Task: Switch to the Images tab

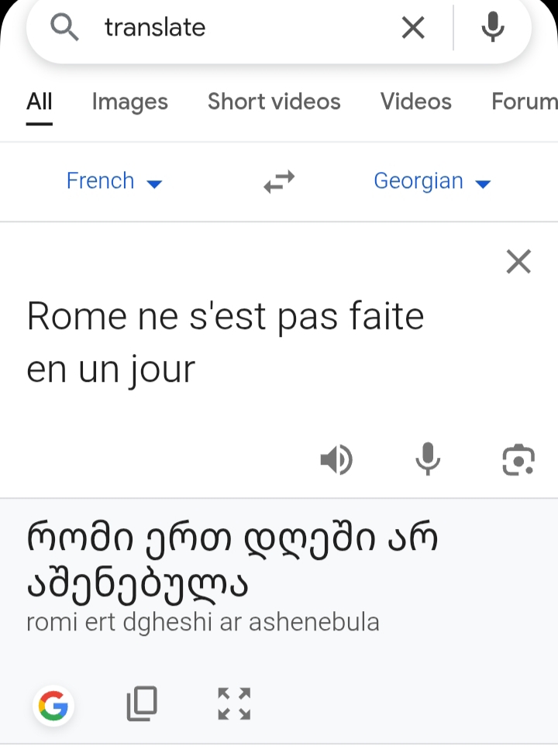Action: (x=129, y=101)
